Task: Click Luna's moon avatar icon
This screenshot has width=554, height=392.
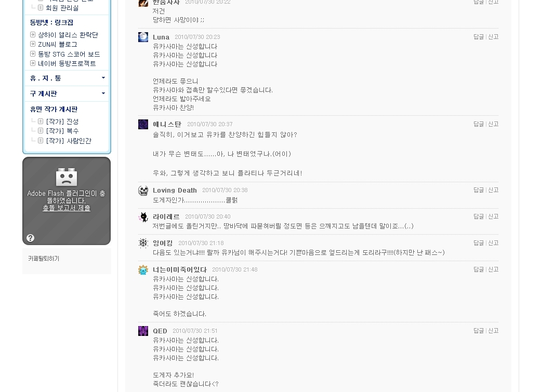Action: [143, 37]
